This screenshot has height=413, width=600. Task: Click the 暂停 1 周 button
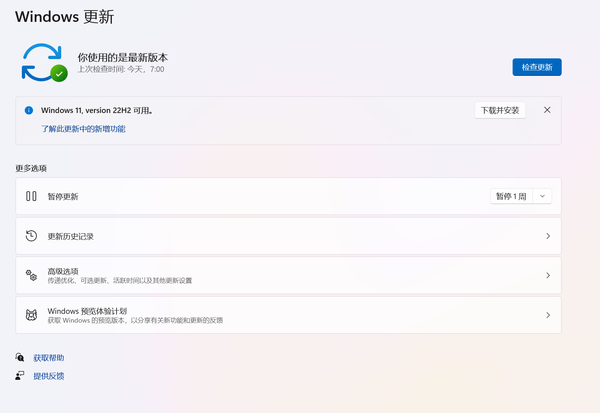[x=511, y=196]
